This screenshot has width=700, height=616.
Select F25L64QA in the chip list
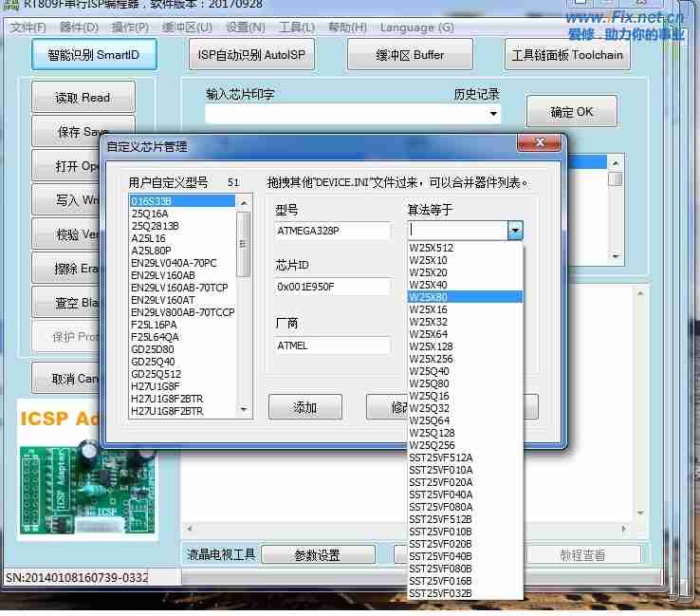click(182, 337)
